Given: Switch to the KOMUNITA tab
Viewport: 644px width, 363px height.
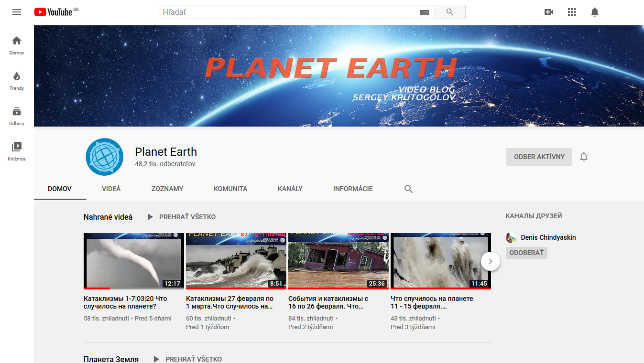Looking at the screenshot, I should click(230, 189).
